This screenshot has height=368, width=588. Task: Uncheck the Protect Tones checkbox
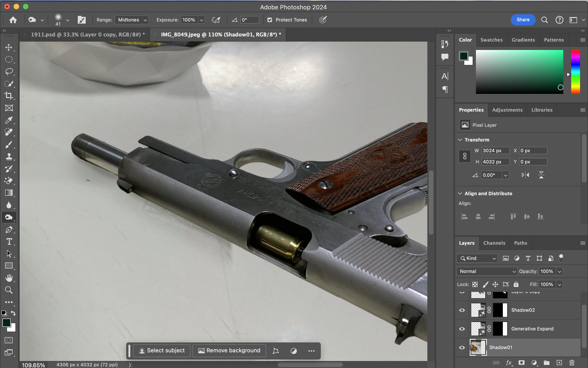[x=270, y=20]
